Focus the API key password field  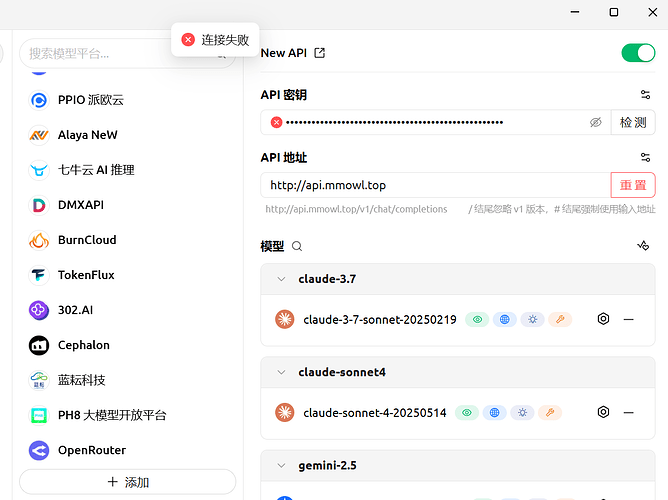tap(436, 123)
